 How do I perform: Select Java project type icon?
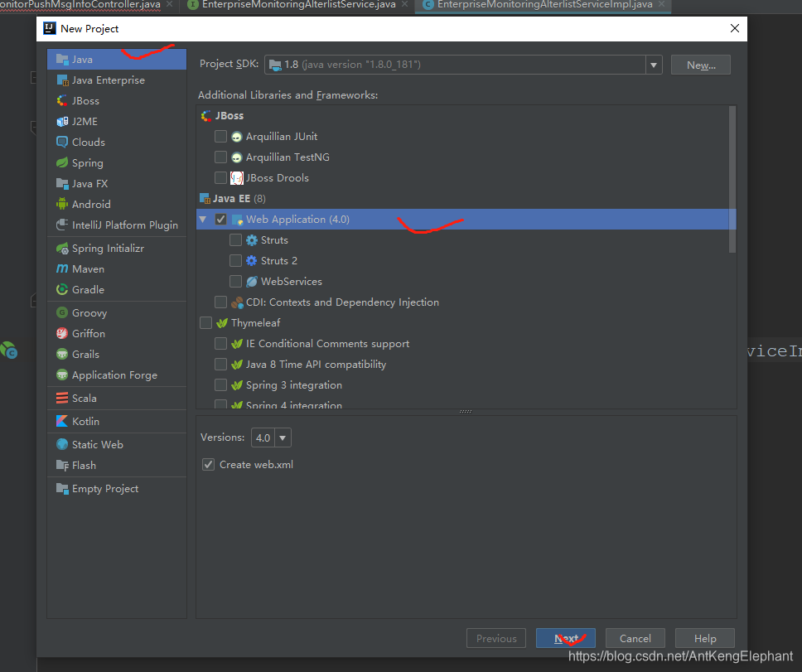point(62,60)
